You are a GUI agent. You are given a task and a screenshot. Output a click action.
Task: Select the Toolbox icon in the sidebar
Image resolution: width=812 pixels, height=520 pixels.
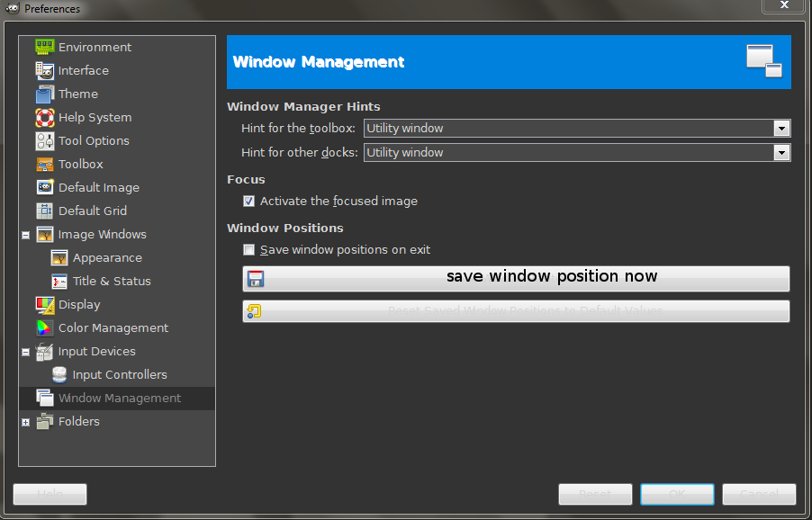pos(45,164)
